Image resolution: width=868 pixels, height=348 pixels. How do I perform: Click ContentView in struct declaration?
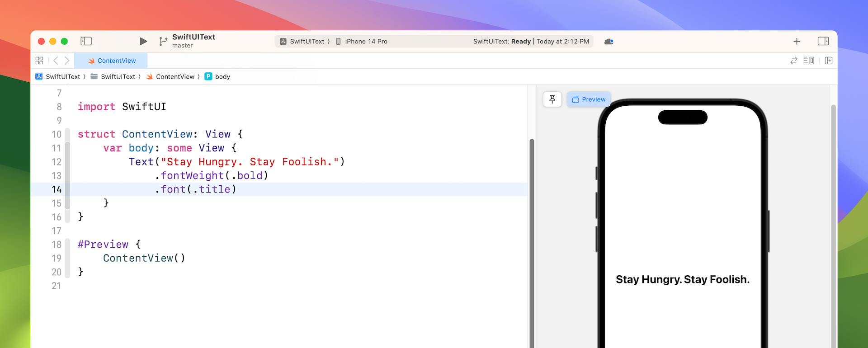click(x=157, y=134)
